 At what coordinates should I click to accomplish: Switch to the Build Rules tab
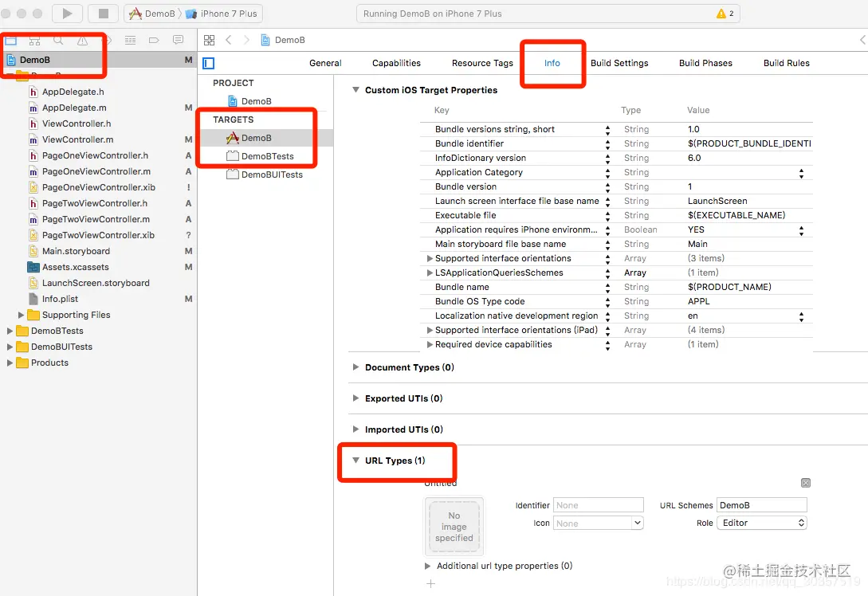coord(786,63)
